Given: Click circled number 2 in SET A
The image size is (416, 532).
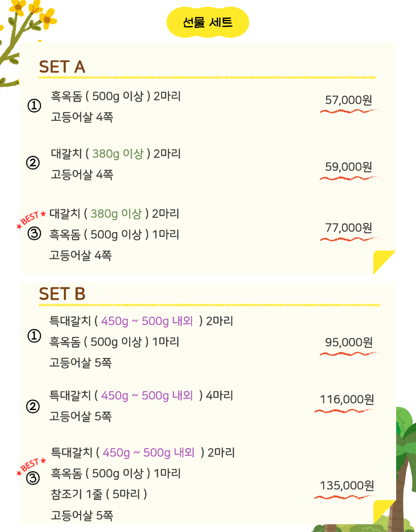Looking at the screenshot, I should (x=33, y=163).
